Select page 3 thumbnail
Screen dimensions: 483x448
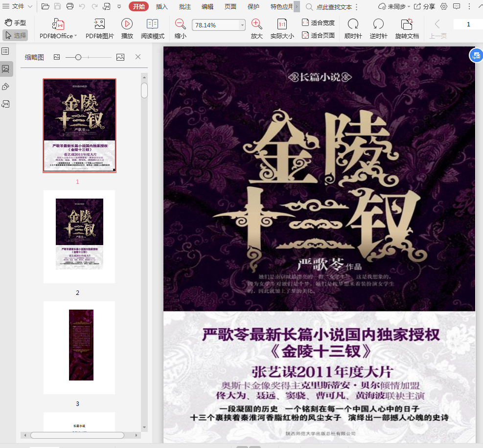coord(79,348)
